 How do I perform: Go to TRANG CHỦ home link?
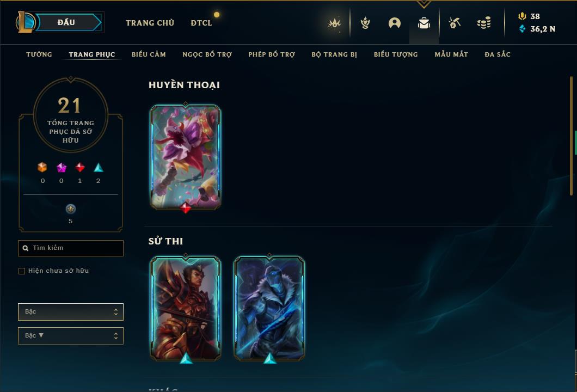click(x=150, y=23)
